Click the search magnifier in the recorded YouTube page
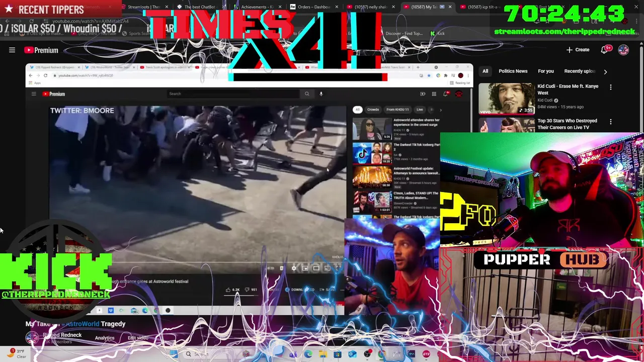The width and height of the screenshot is (644, 362). point(307,94)
